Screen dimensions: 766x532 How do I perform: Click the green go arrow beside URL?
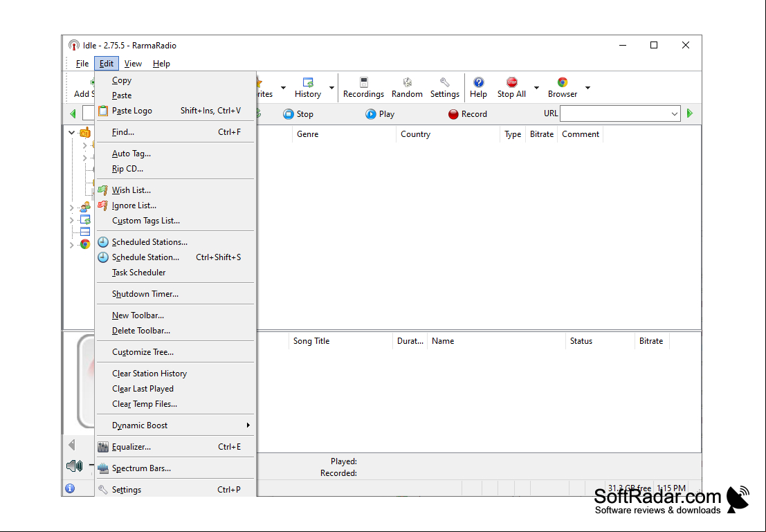tap(690, 113)
